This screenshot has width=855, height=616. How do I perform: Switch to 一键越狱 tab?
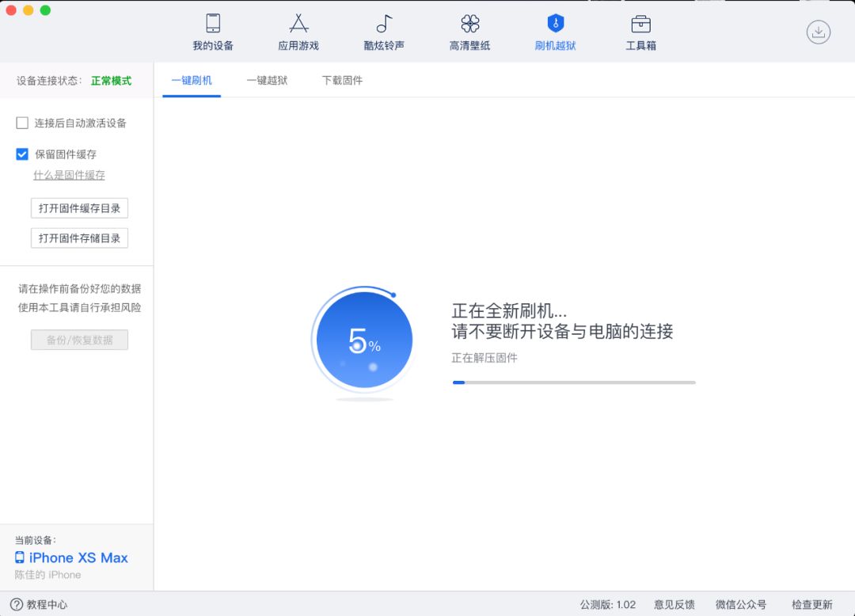pos(267,81)
